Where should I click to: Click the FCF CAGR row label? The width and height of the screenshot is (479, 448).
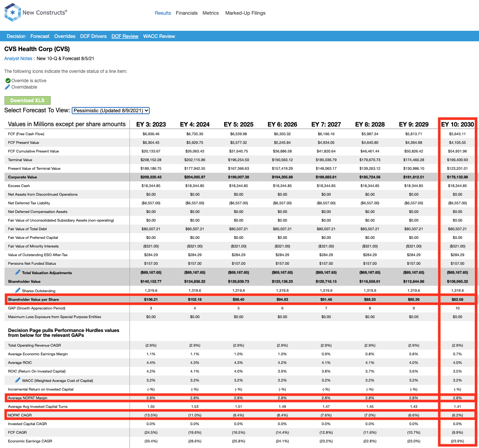[17, 433]
